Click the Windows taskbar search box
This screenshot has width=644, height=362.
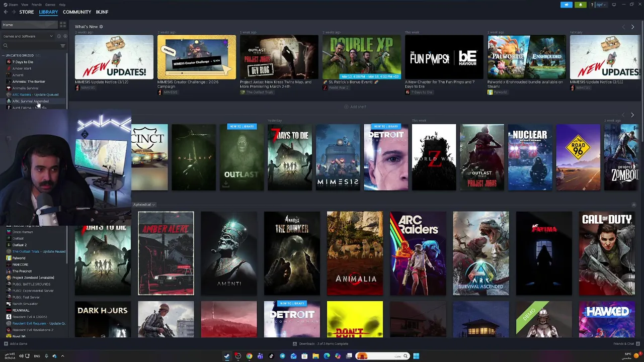(383, 356)
